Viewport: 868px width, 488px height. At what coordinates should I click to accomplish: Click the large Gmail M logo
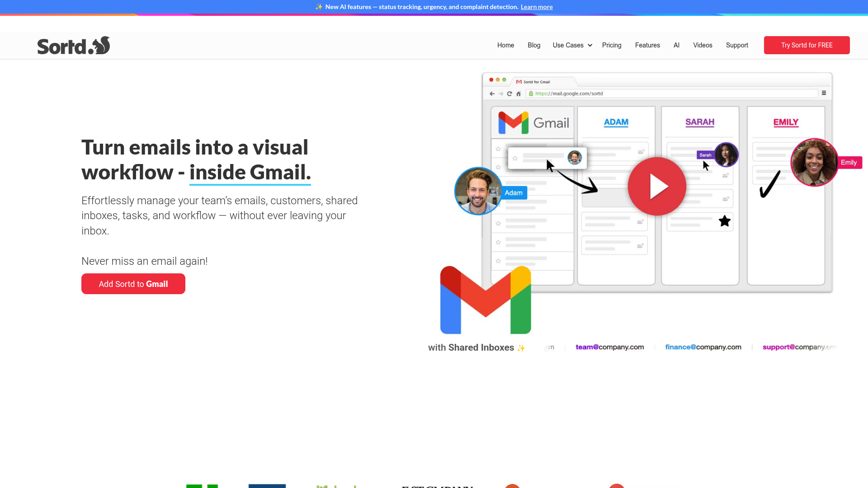pos(486,300)
